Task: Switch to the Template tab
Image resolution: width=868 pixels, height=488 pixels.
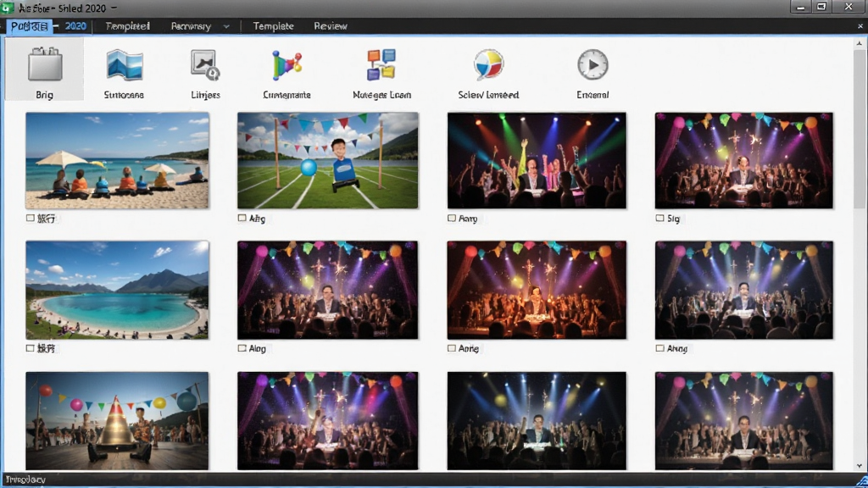Action: coord(274,26)
